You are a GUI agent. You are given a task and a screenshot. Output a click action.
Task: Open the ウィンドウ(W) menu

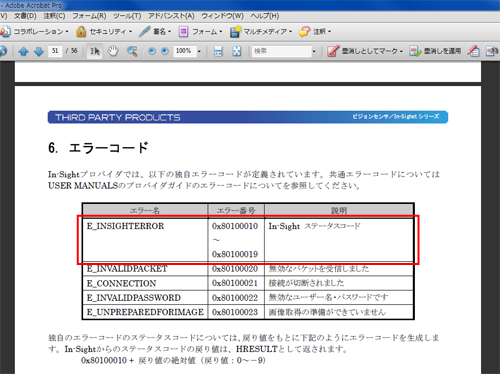[222, 16]
